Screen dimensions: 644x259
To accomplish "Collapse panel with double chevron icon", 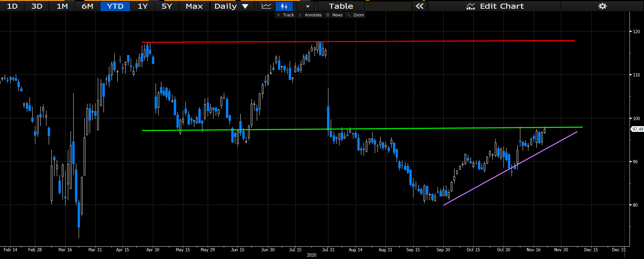I will (419, 6).
